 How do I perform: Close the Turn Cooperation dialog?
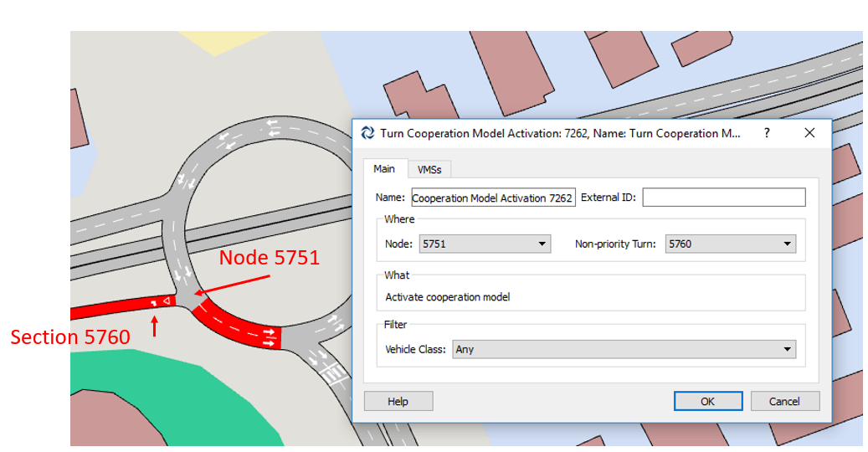tap(809, 133)
